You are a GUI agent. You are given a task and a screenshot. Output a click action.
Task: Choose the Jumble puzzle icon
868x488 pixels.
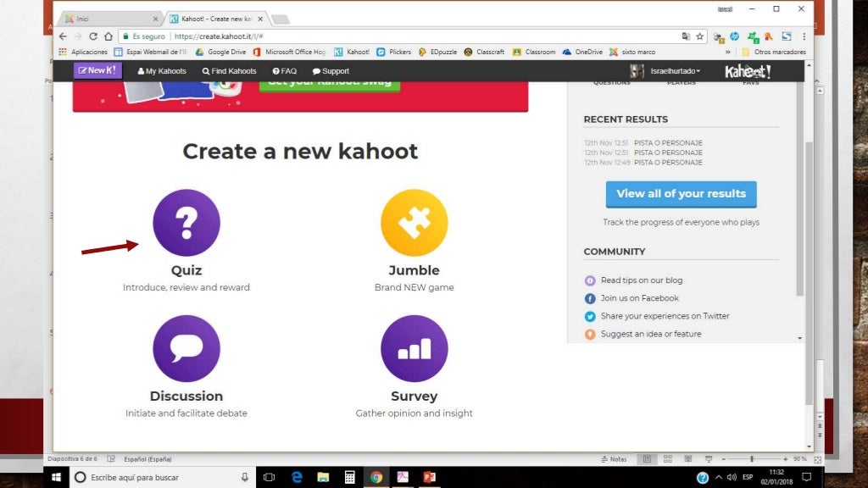(x=414, y=223)
